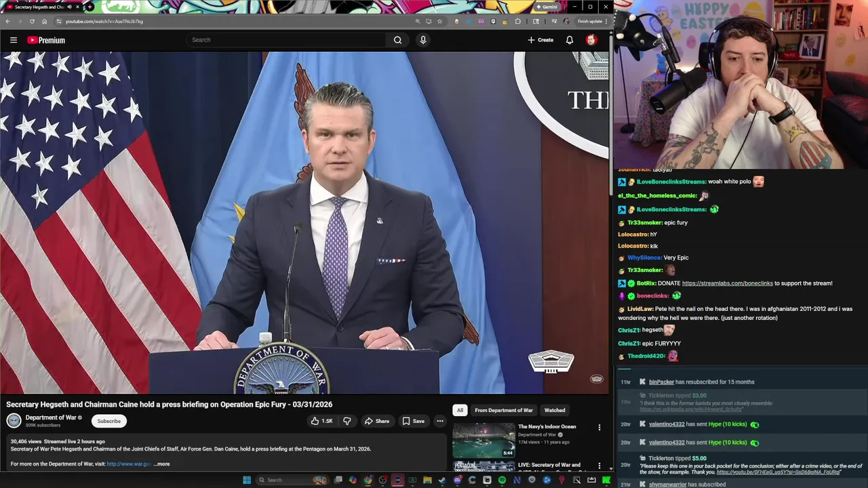Subscribe to Department of War channel

108,421
